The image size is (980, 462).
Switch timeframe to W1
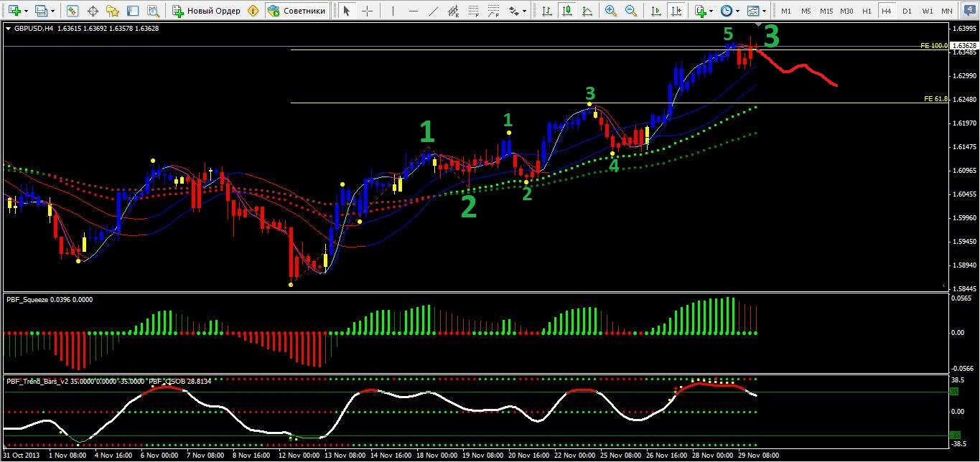click(x=928, y=11)
